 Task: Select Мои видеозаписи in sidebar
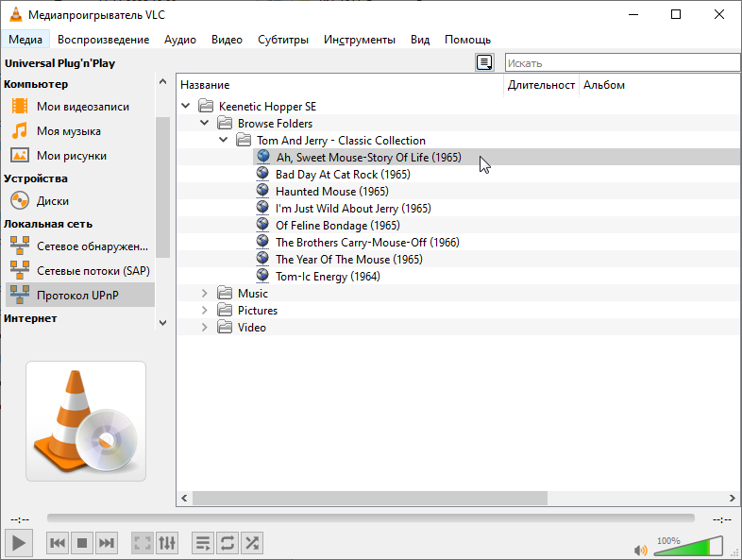click(79, 106)
